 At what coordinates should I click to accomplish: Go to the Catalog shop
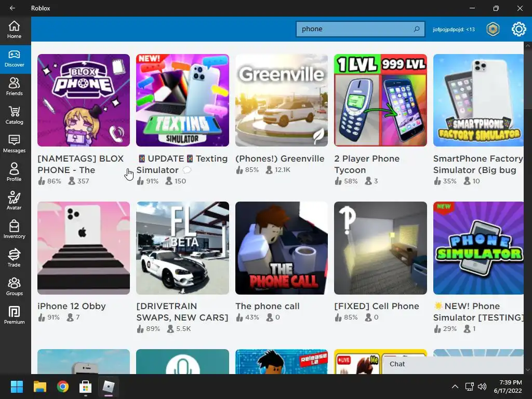[x=14, y=115]
